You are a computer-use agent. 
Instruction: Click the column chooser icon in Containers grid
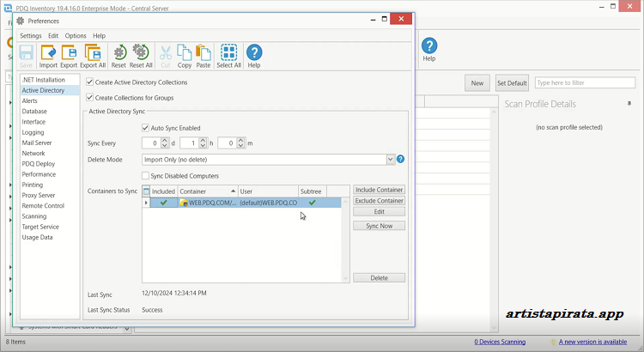click(x=146, y=191)
